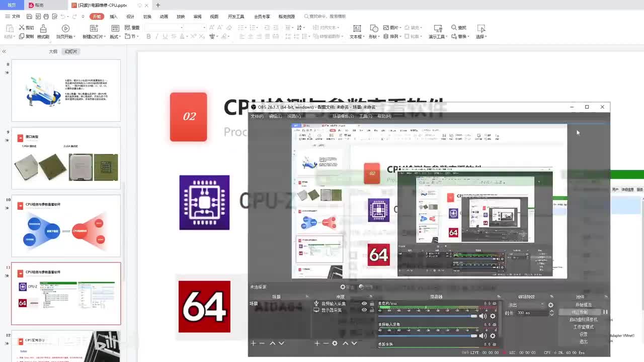The image size is (644, 362).
Task: Click the Print icon in WPS quick access
Action: [x=46, y=17]
